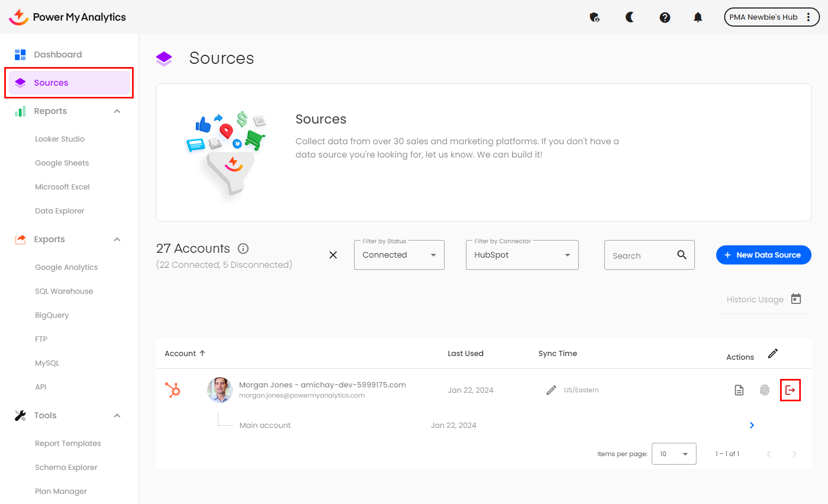The height and width of the screenshot is (504, 828).
Task: Edit sync time zone pencil icon
Action: pyautogui.click(x=551, y=390)
